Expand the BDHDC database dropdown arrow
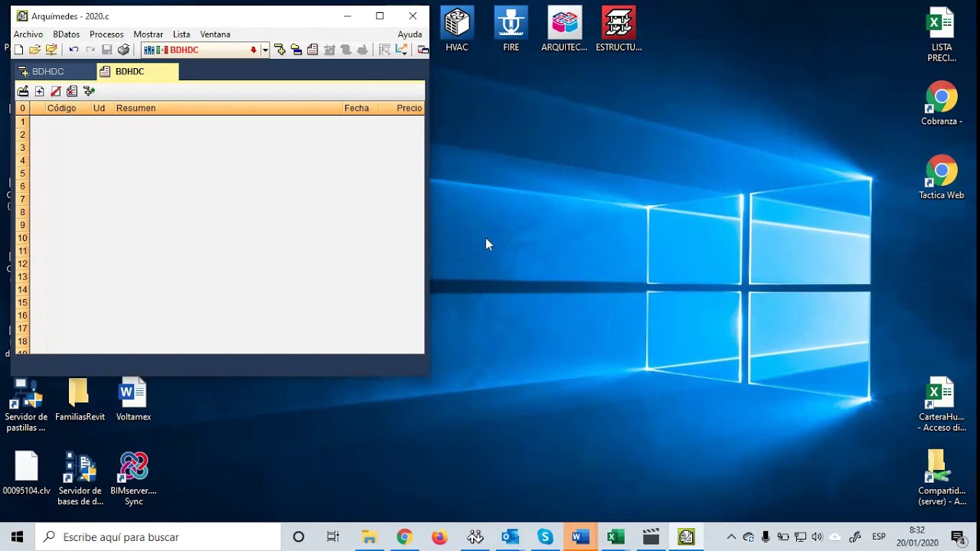The image size is (980, 551). [265, 51]
